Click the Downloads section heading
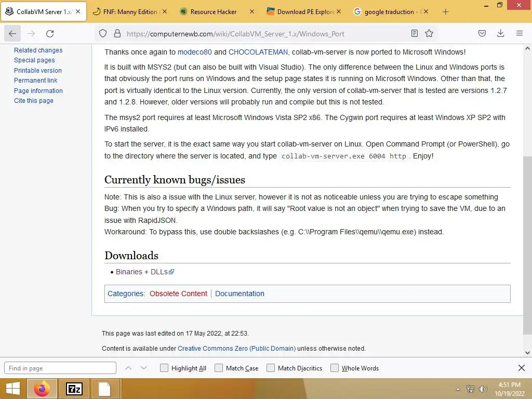The height and width of the screenshot is (399, 532). (131, 256)
